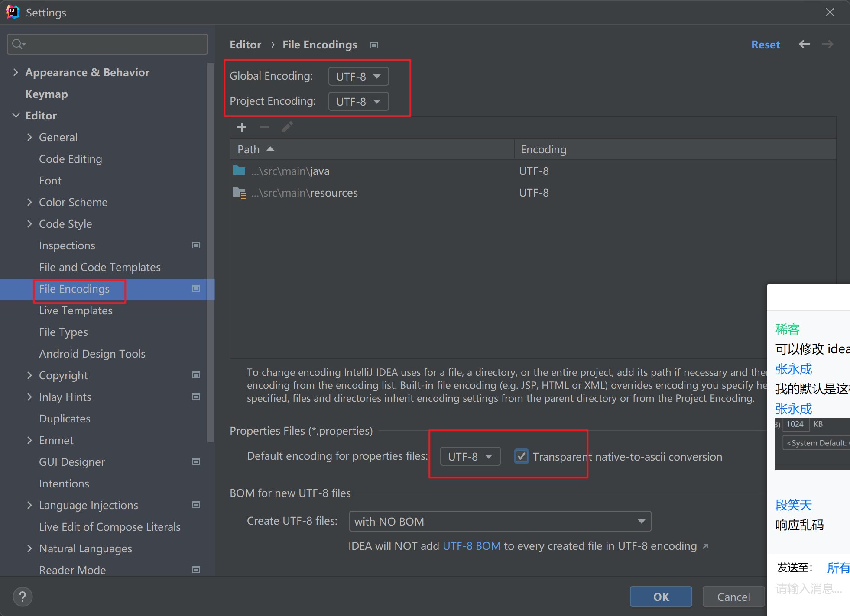Screen dimensions: 850x616
Task: Toggle Transparent native-to-ascii conversion checkbox
Action: (521, 456)
